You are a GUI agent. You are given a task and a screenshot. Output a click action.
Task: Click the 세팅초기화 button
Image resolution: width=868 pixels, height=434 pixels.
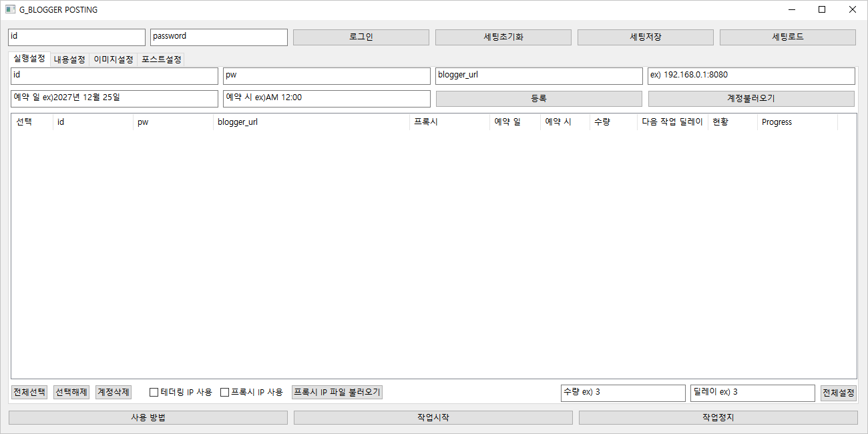coord(503,37)
